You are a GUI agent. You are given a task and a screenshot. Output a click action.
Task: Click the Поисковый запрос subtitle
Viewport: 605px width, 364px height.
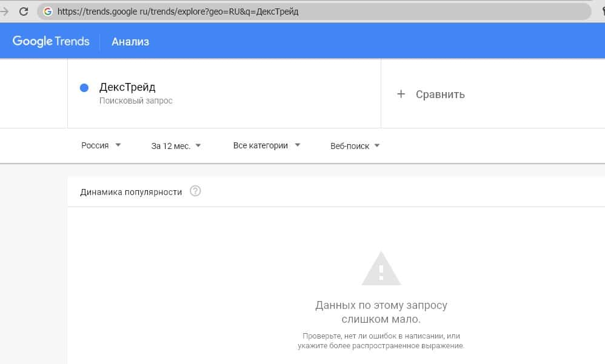click(x=136, y=101)
